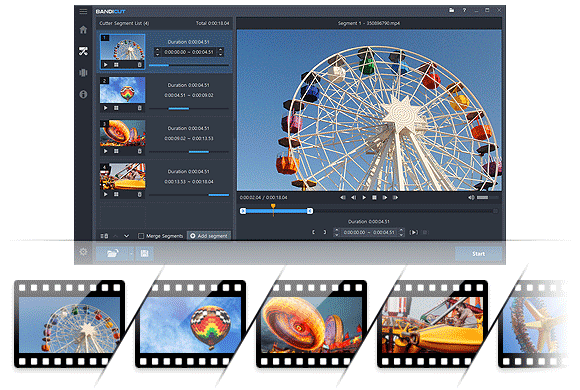Enable the Merge Segments checkbox
Image resolution: width=580 pixels, height=390 pixels.
tap(141, 236)
